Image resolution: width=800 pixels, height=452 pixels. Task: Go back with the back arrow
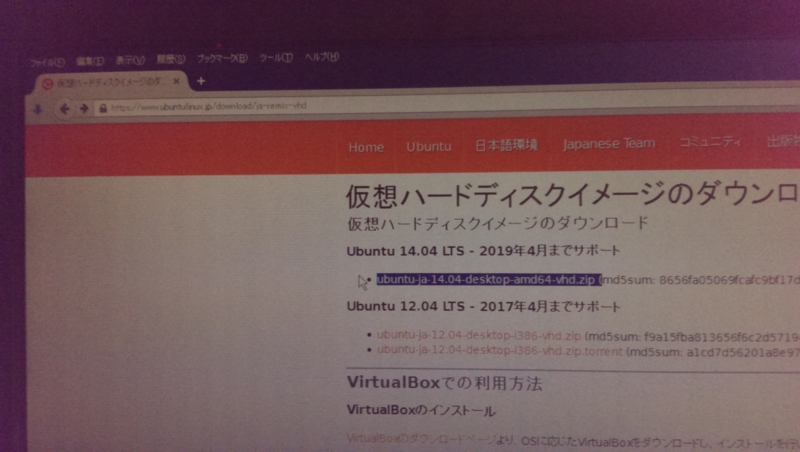point(64,109)
